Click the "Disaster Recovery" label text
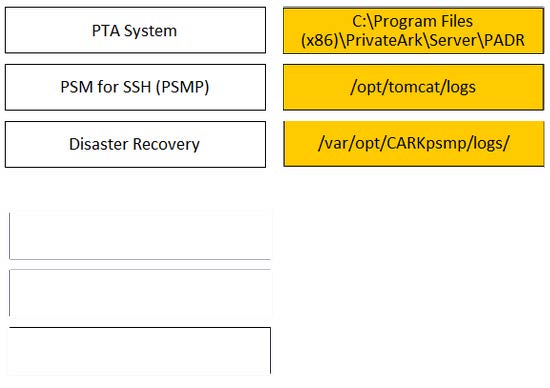550x388 pixels. [134, 144]
